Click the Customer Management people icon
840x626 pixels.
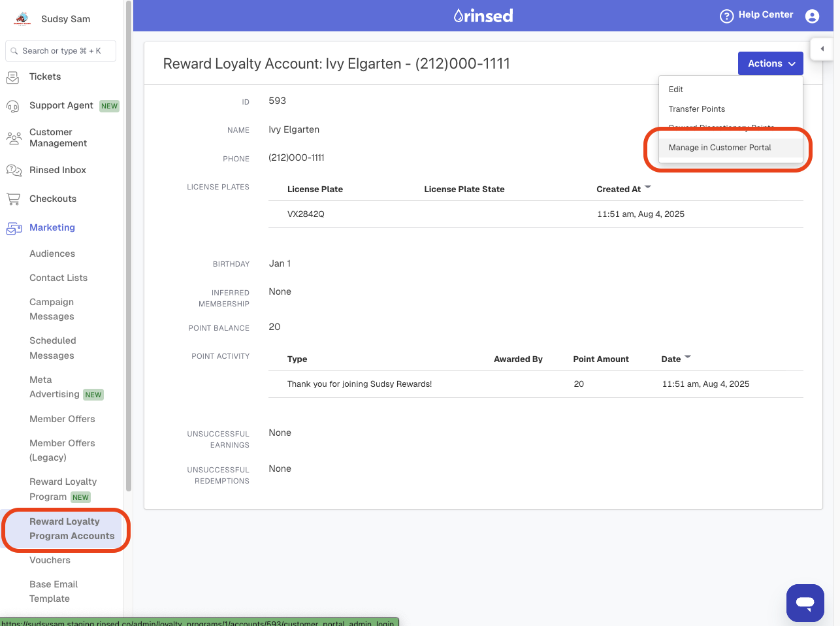pyautogui.click(x=13, y=138)
